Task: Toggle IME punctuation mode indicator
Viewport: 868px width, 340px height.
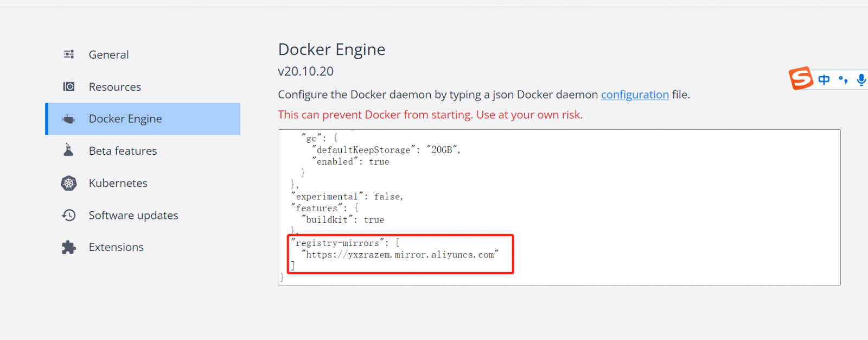Action: point(843,80)
